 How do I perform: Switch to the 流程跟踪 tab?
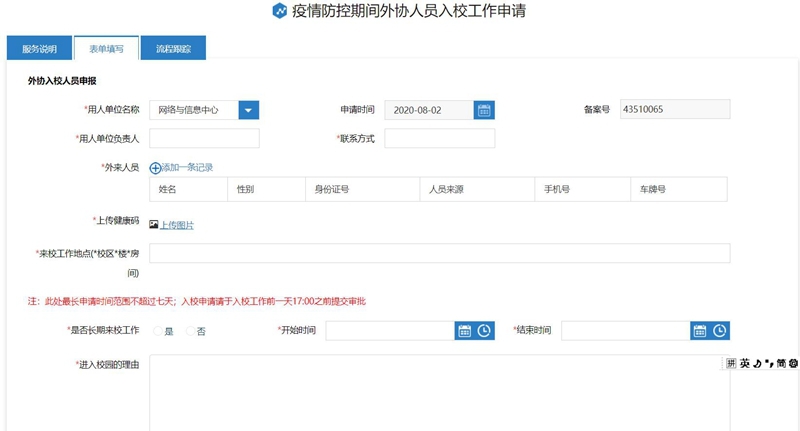pyautogui.click(x=173, y=48)
